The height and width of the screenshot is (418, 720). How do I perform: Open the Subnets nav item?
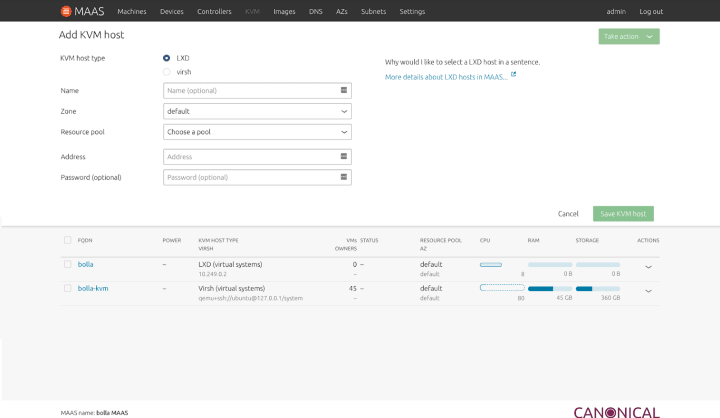[374, 11]
